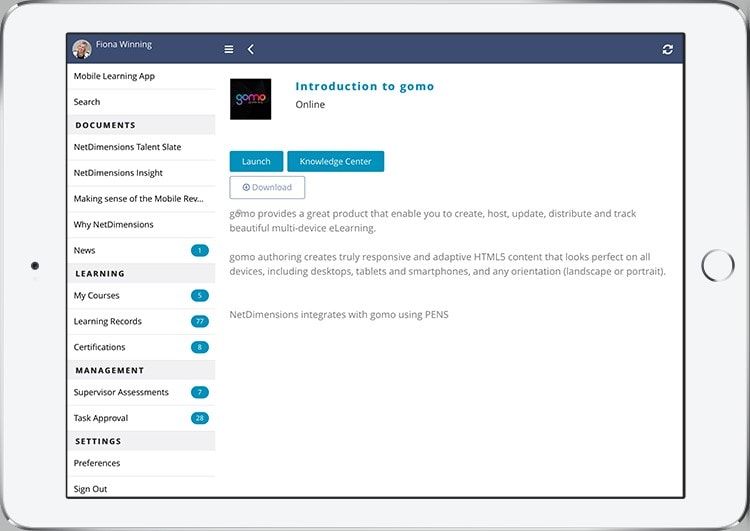Open Preferences settings

pos(142,463)
